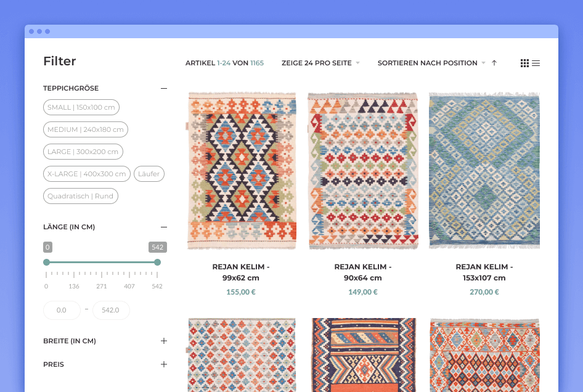
Task: Expand the Preis filter section
Action: (163, 364)
